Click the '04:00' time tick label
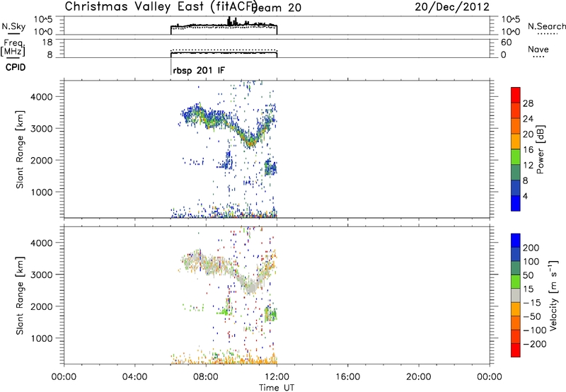 [135, 377]
